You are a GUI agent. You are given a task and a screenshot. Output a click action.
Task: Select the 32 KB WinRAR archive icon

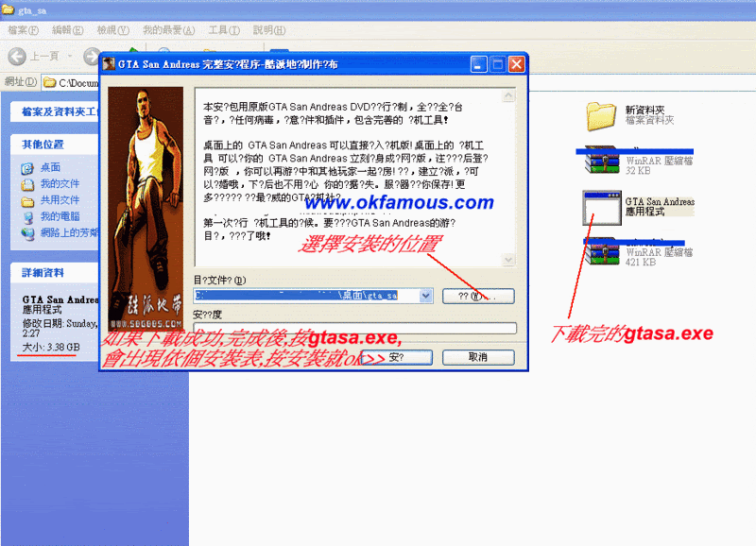coord(602,160)
